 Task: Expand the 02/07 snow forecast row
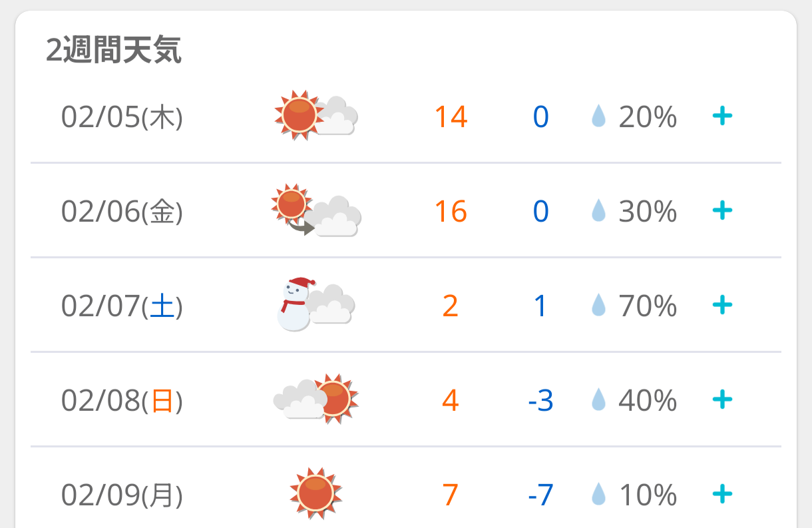pos(722,306)
